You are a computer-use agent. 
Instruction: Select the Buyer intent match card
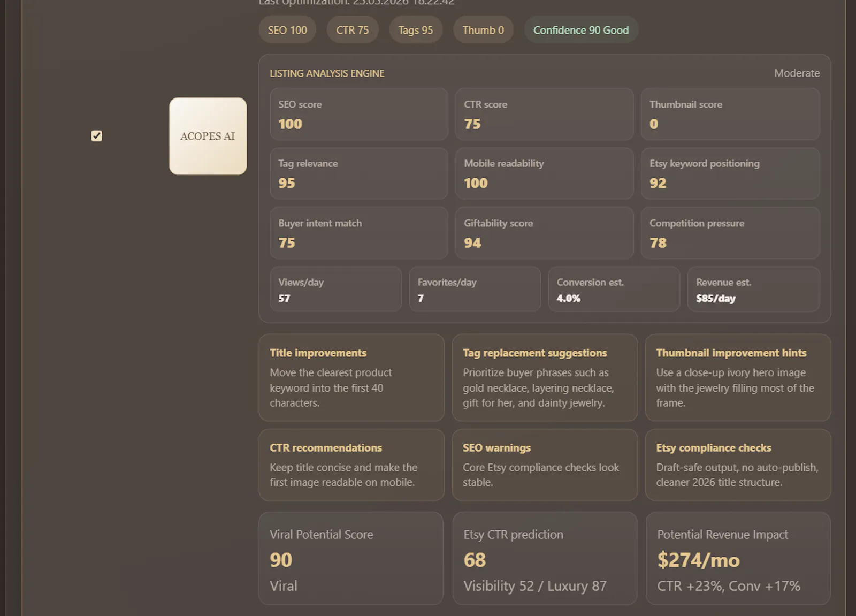(359, 233)
